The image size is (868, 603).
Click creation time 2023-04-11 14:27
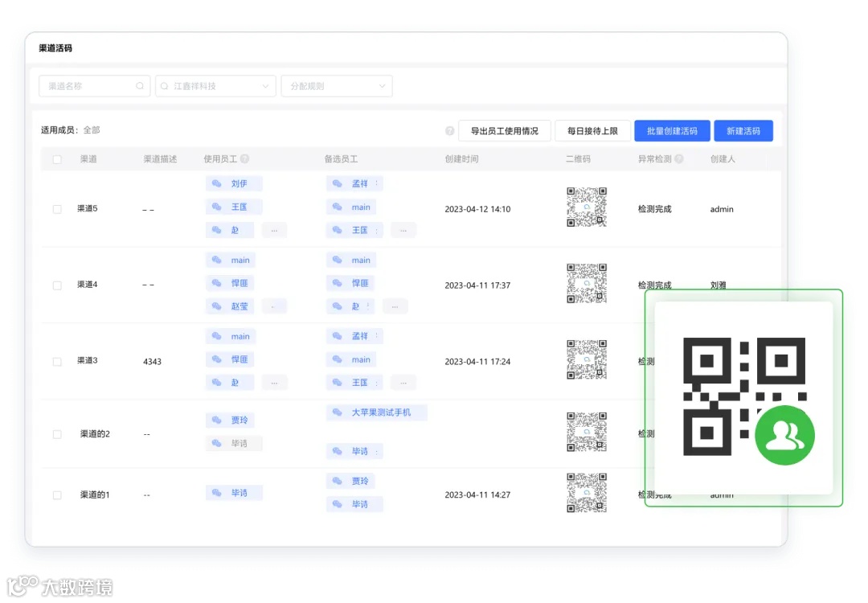coord(477,495)
